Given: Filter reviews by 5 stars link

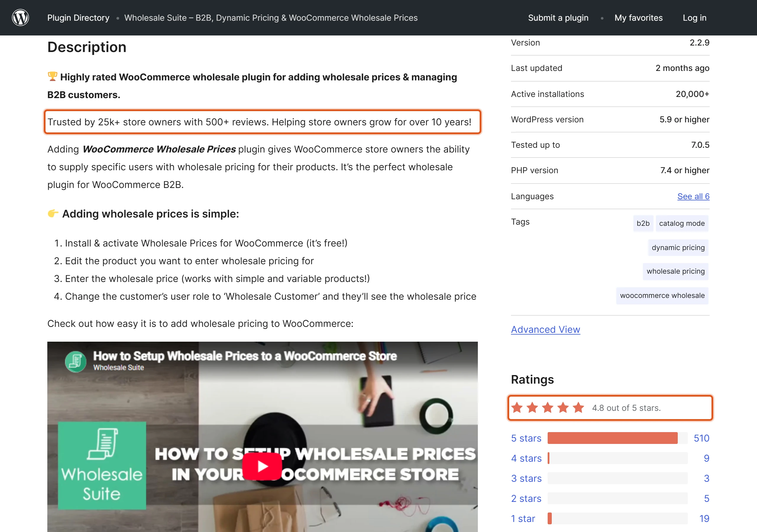Looking at the screenshot, I should coord(526,438).
